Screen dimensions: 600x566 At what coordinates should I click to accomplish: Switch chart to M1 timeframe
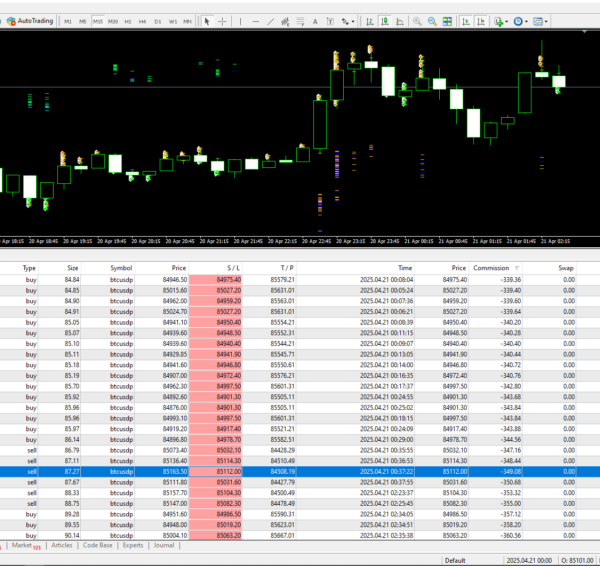click(67, 20)
